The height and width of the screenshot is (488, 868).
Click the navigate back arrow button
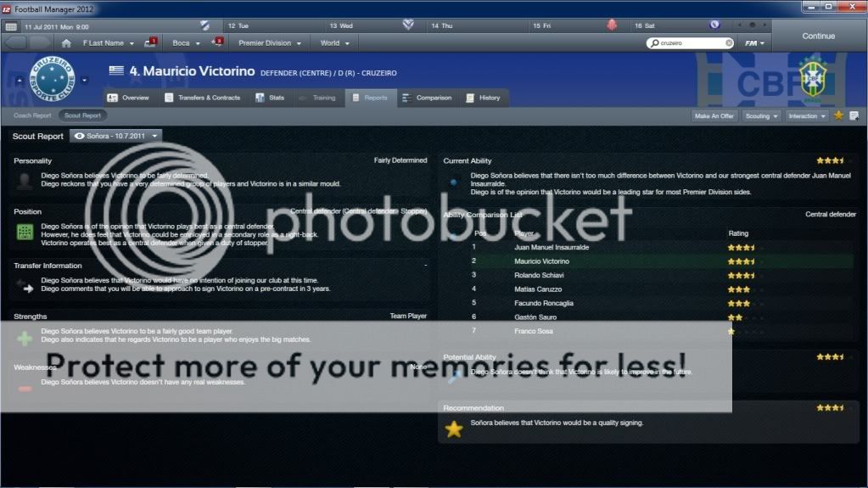pyautogui.click(x=16, y=43)
